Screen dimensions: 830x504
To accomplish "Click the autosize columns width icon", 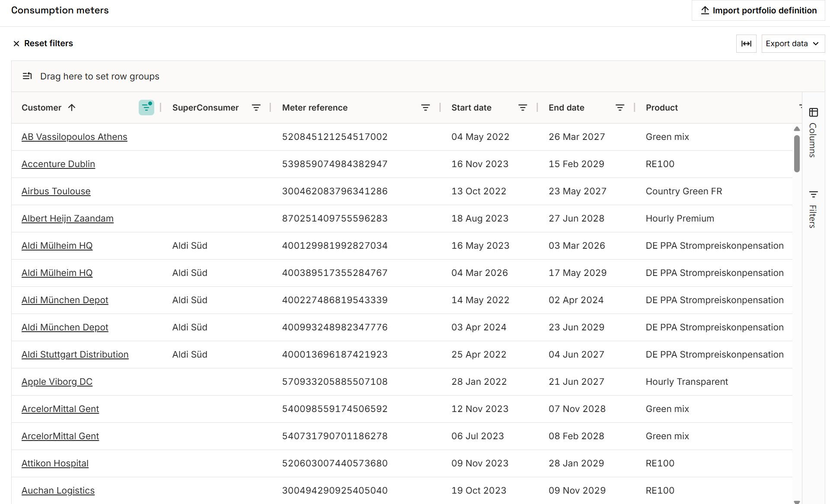I will (746, 44).
